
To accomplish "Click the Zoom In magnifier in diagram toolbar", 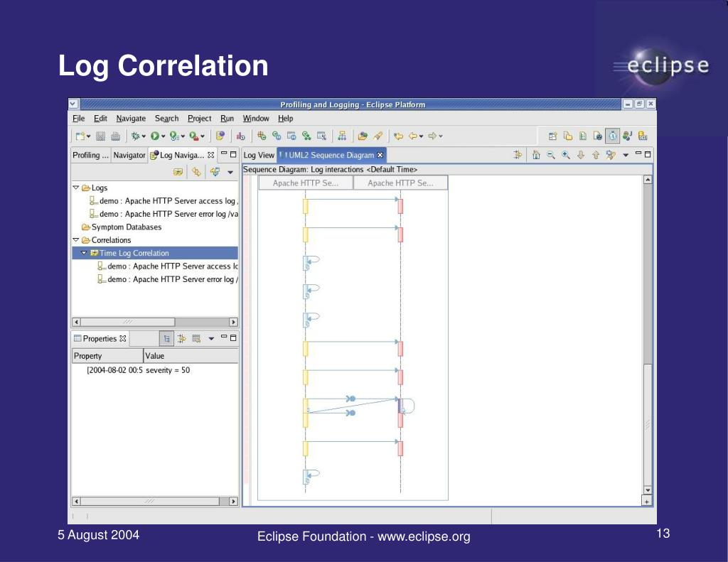I will pos(566,155).
